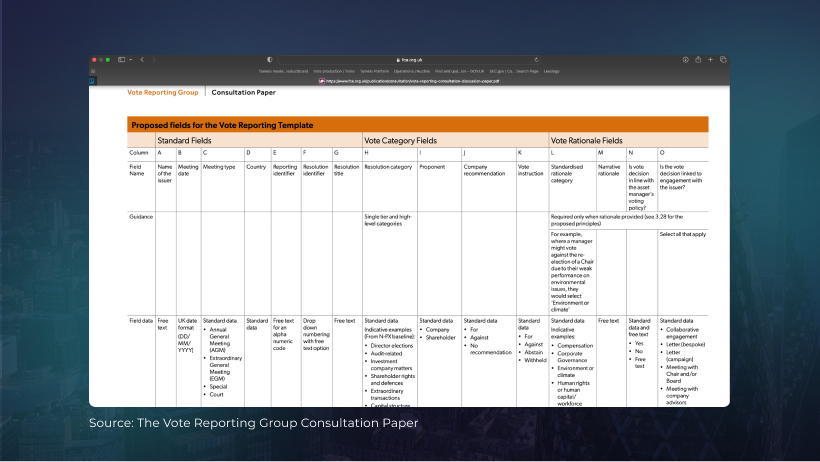
Task: Click the share icon in toolbar
Action: [x=698, y=60]
